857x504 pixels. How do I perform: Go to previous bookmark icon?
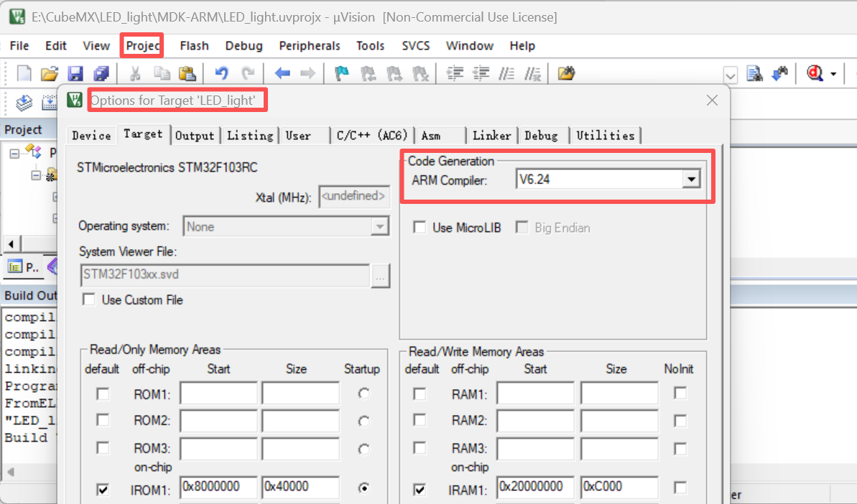[368, 73]
